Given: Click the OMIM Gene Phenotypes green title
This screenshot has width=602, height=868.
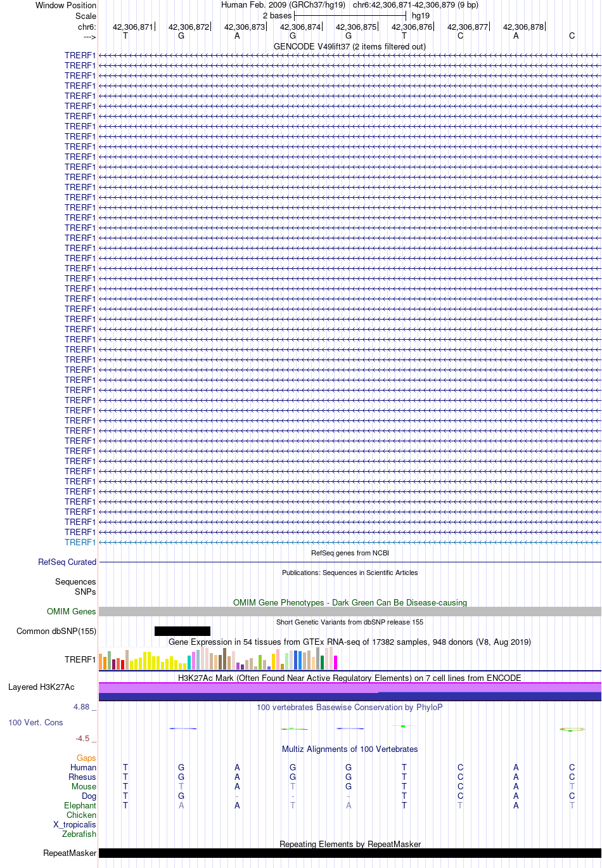Looking at the screenshot, I should pyautogui.click(x=350, y=602).
